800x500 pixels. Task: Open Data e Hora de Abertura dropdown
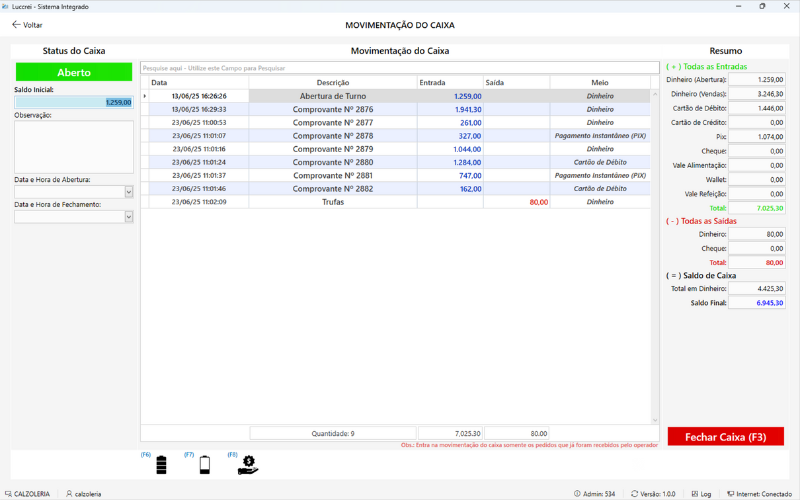129,192
